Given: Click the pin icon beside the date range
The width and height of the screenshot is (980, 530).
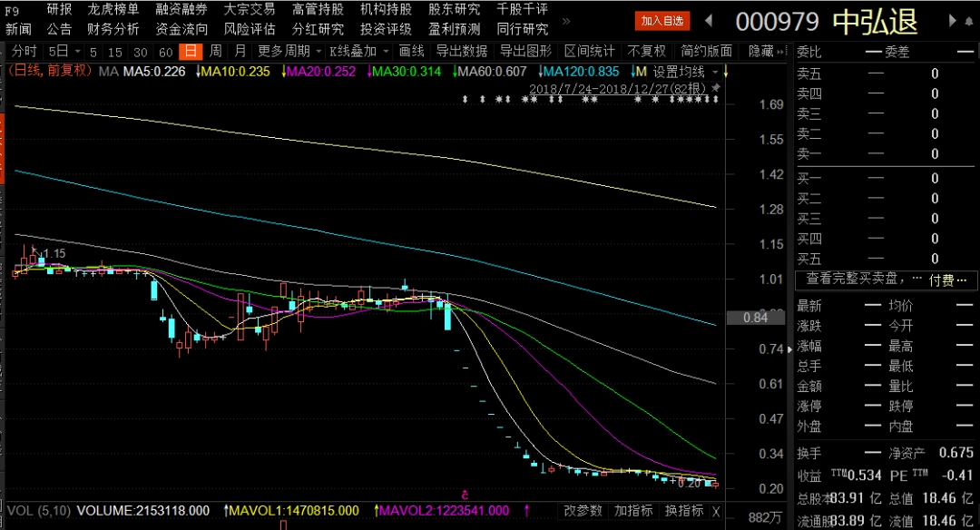Looking at the screenshot, I should click(x=716, y=88).
